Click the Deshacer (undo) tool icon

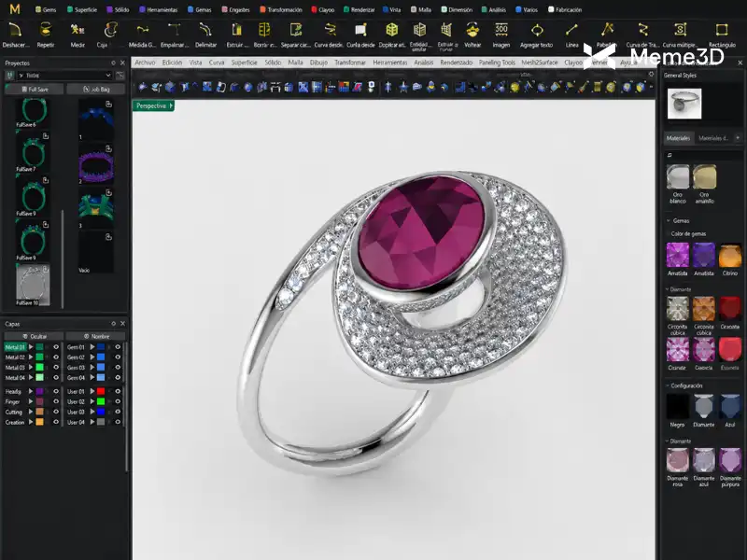(x=15, y=30)
